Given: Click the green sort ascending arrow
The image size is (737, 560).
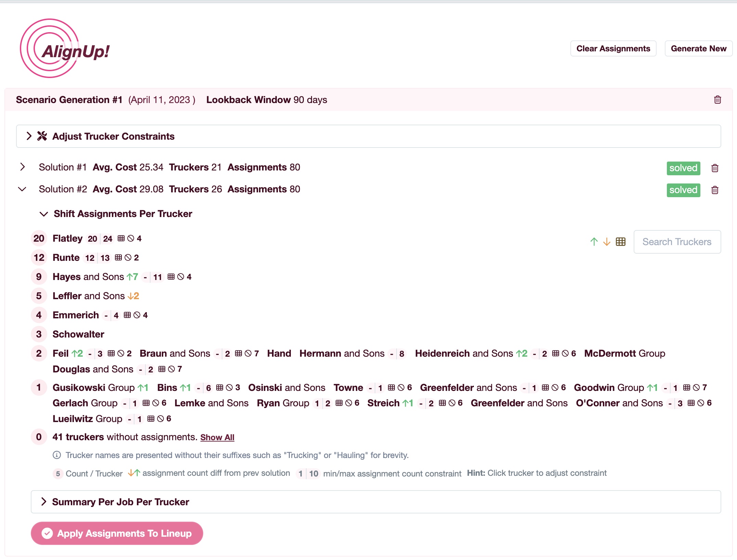Looking at the screenshot, I should tap(594, 242).
